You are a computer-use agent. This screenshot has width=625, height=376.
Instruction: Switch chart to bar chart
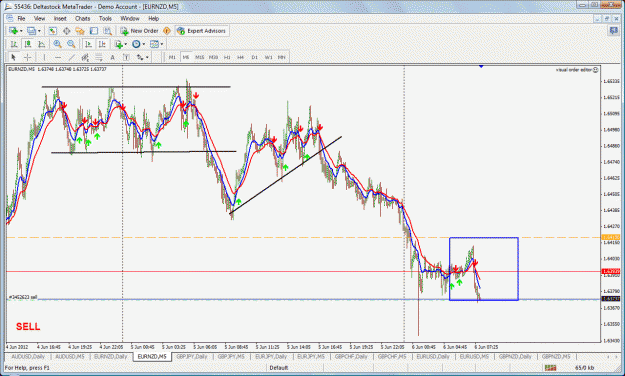tap(14, 44)
